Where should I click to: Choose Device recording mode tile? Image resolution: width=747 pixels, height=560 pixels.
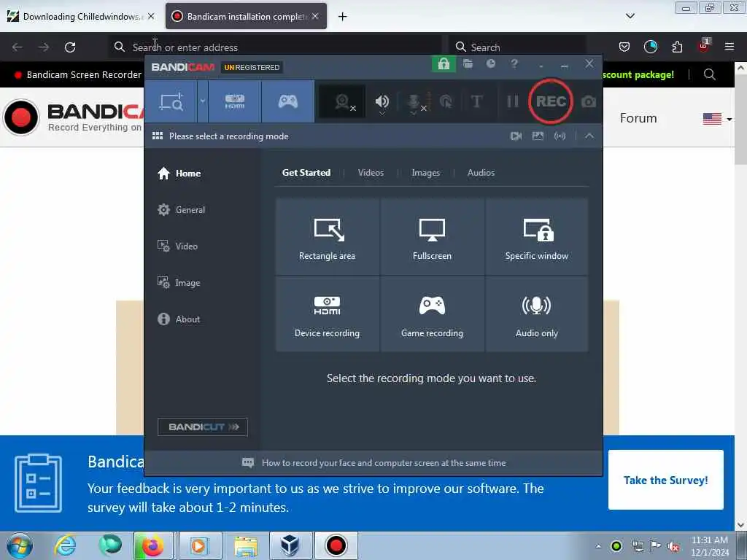coord(328,314)
